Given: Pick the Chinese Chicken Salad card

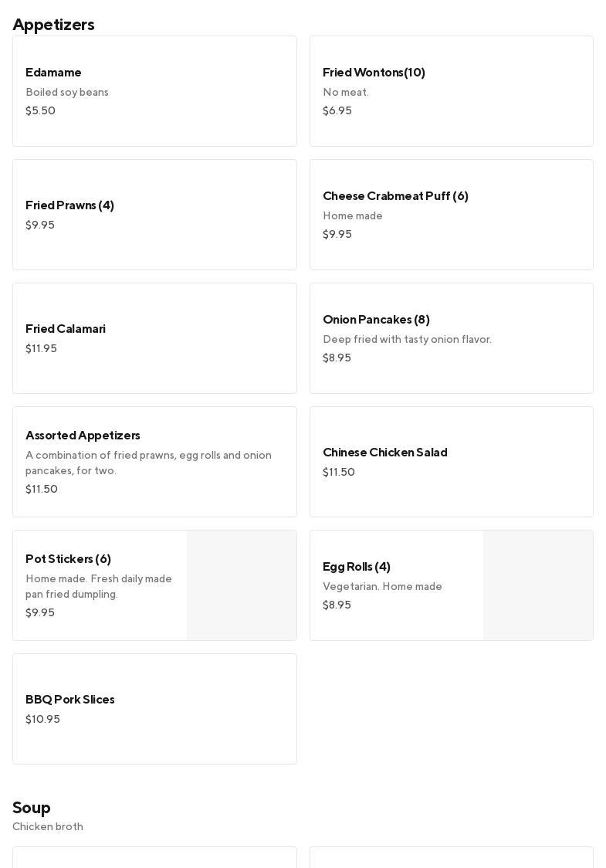Looking at the screenshot, I should tap(451, 462).
